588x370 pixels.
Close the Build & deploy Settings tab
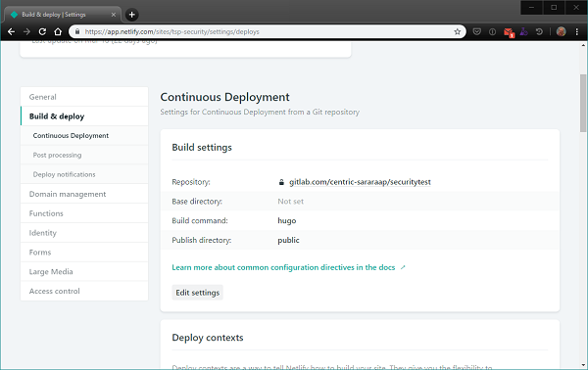point(114,15)
